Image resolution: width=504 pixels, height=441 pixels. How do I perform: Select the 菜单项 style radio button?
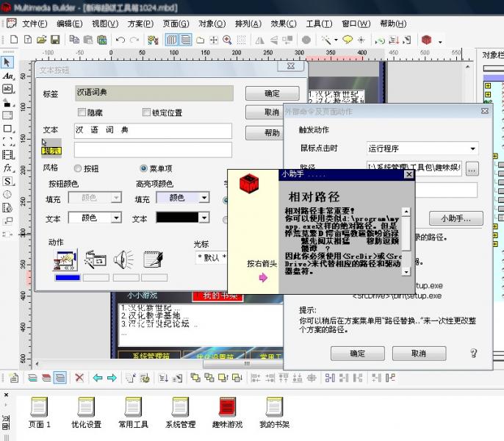pyautogui.click(x=143, y=168)
